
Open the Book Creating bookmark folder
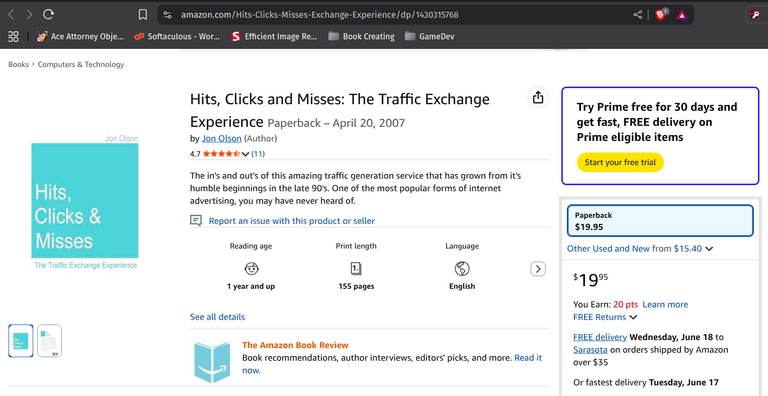361,36
